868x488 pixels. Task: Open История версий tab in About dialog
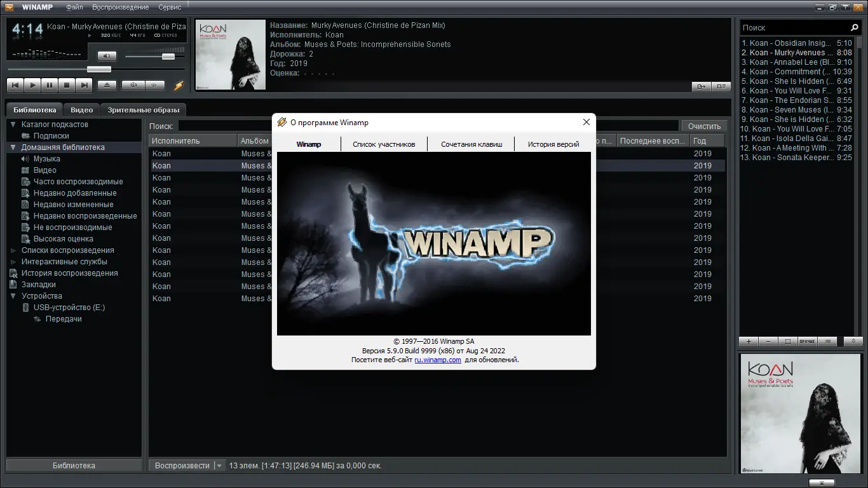553,144
